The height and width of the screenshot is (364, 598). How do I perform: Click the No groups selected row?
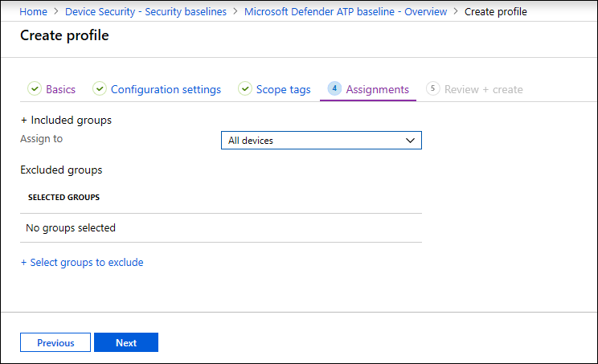[71, 227]
